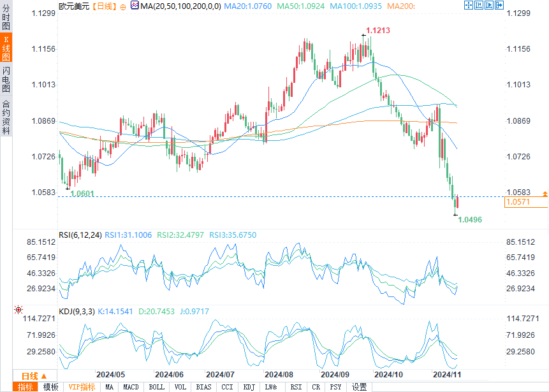Click the MA20:1.0760 value
The width and height of the screenshot is (549, 392).
click(x=247, y=6)
